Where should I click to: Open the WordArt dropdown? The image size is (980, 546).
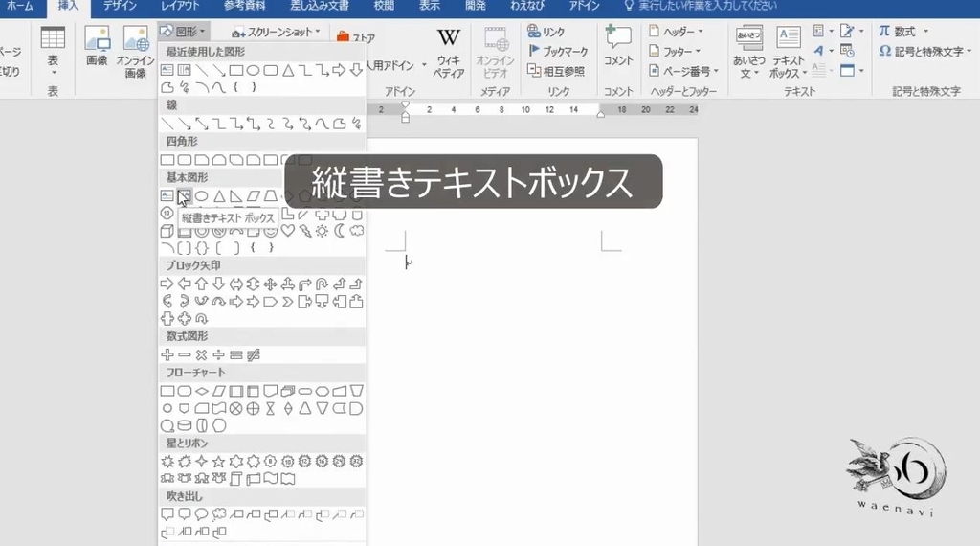pyautogui.click(x=823, y=52)
